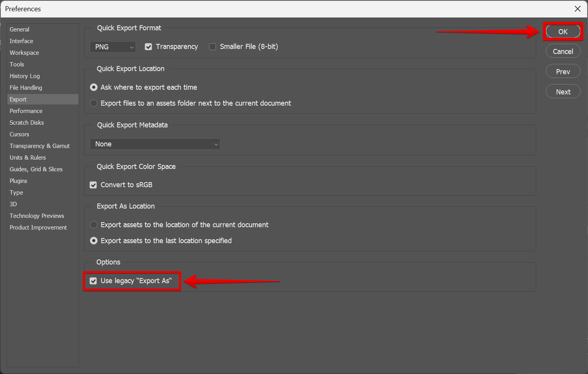
Task: Select Ask where to export each time
Action: click(94, 87)
